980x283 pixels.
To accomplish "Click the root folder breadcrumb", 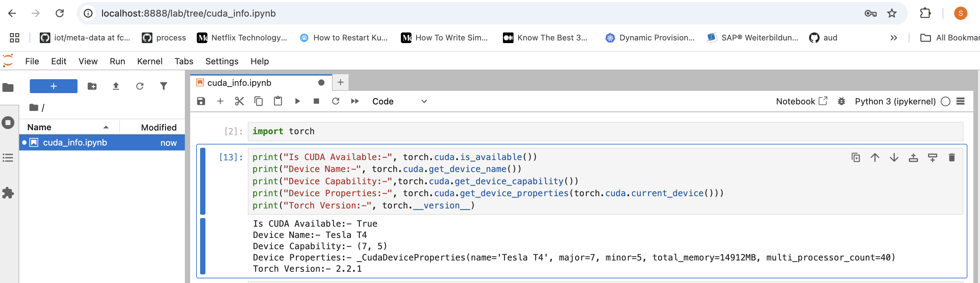I will click(x=34, y=108).
